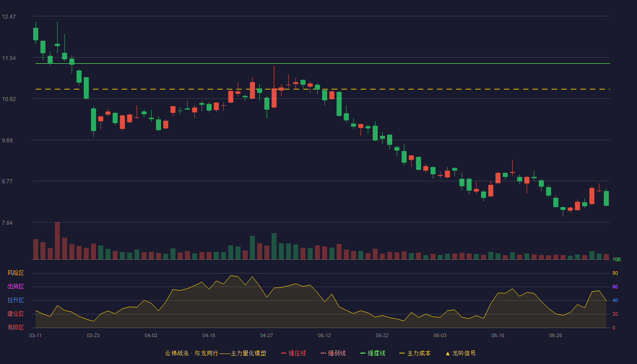This screenshot has width=637, height=364.
Task: Click the 出货区 zone label
Action: click(x=15, y=287)
